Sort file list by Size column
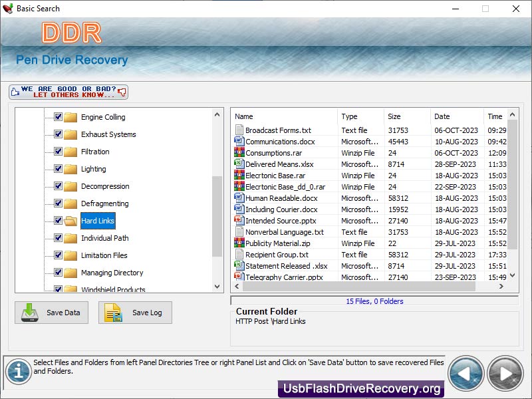 pyautogui.click(x=407, y=116)
